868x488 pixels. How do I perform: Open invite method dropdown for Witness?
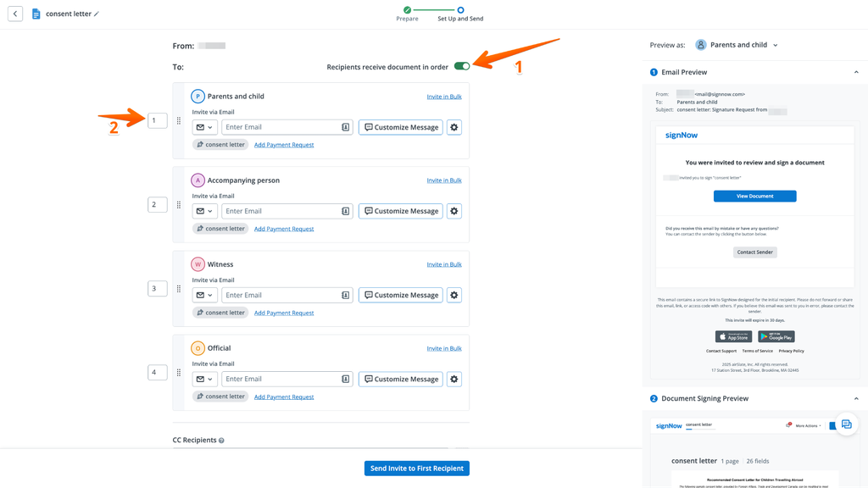point(204,296)
